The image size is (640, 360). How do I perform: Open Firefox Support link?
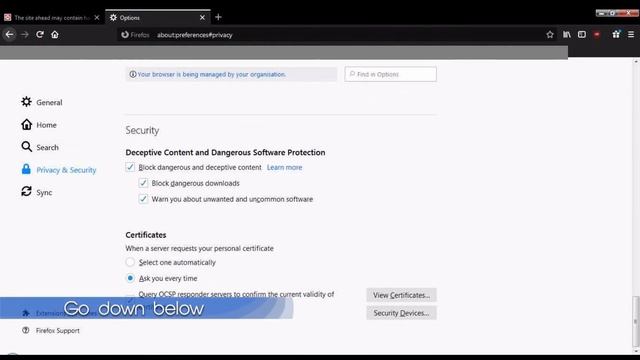click(x=51, y=330)
